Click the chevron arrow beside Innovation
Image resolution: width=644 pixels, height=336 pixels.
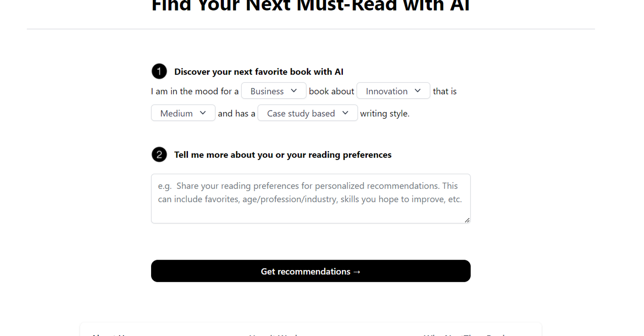pyautogui.click(x=418, y=91)
